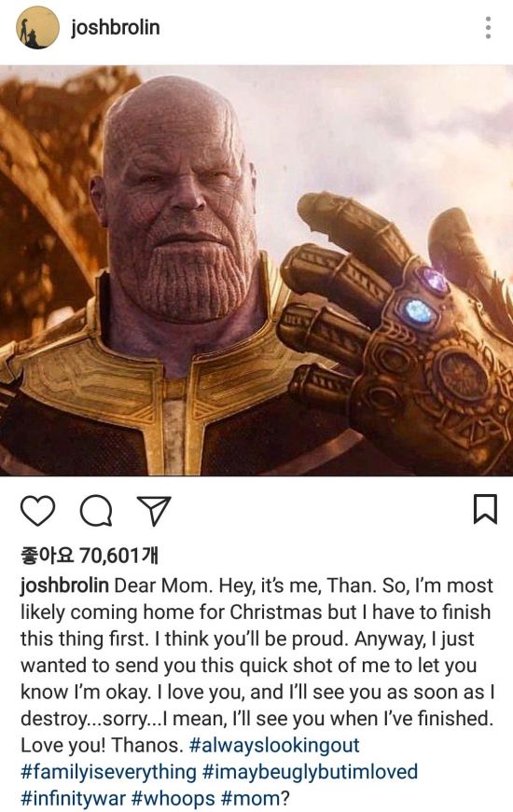Tap Thanos's face in the post photo

point(179,207)
